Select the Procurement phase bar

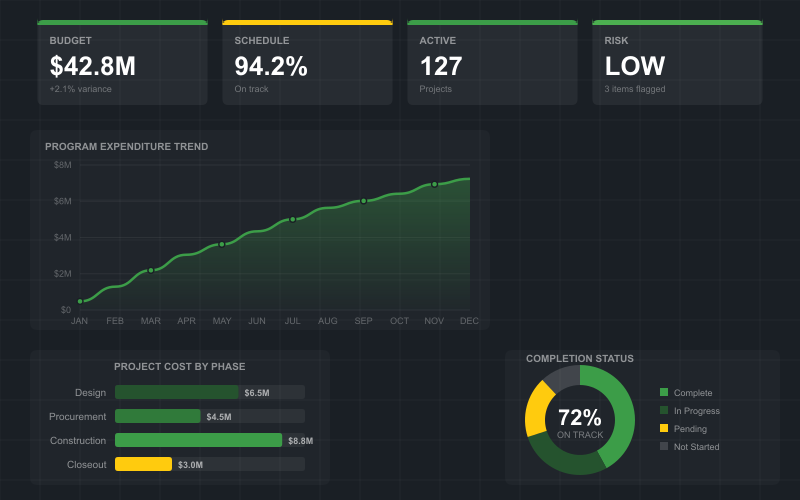(x=158, y=416)
